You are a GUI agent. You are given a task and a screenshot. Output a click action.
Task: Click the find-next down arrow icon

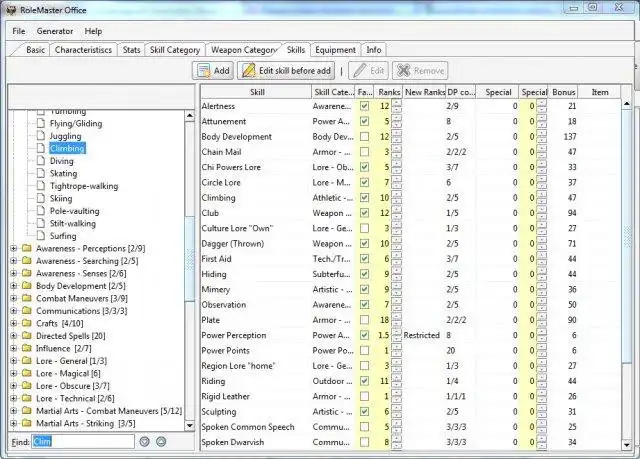(x=144, y=441)
